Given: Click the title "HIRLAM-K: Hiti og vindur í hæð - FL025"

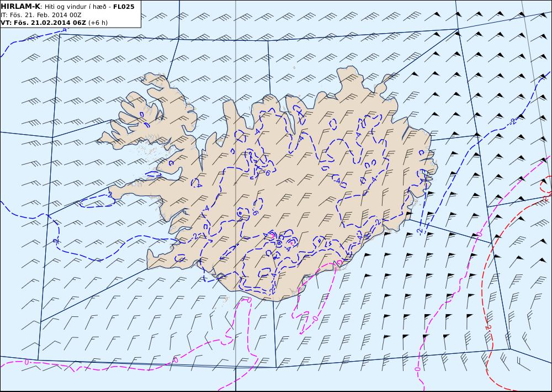Looking at the screenshot, I should 67,7.
